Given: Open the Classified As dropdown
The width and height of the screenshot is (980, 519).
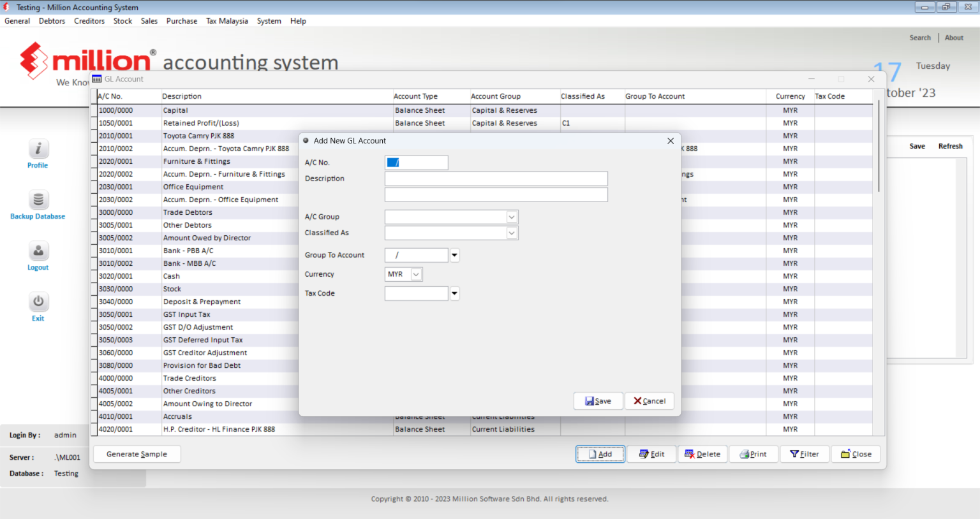Looking at the screenshot, I should click(512, 233).
